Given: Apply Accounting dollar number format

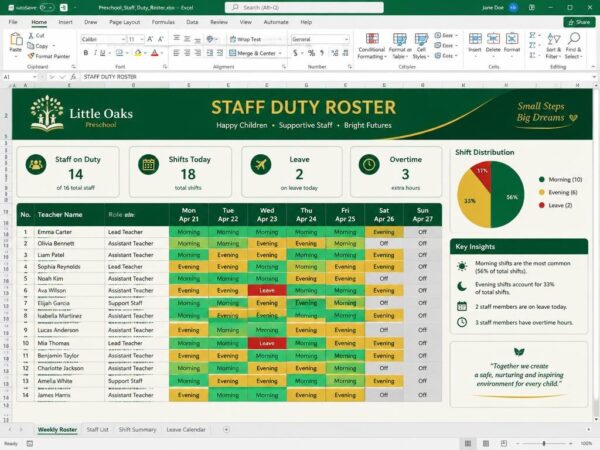Looking at the screenshot, I should [x=295, y=53].
